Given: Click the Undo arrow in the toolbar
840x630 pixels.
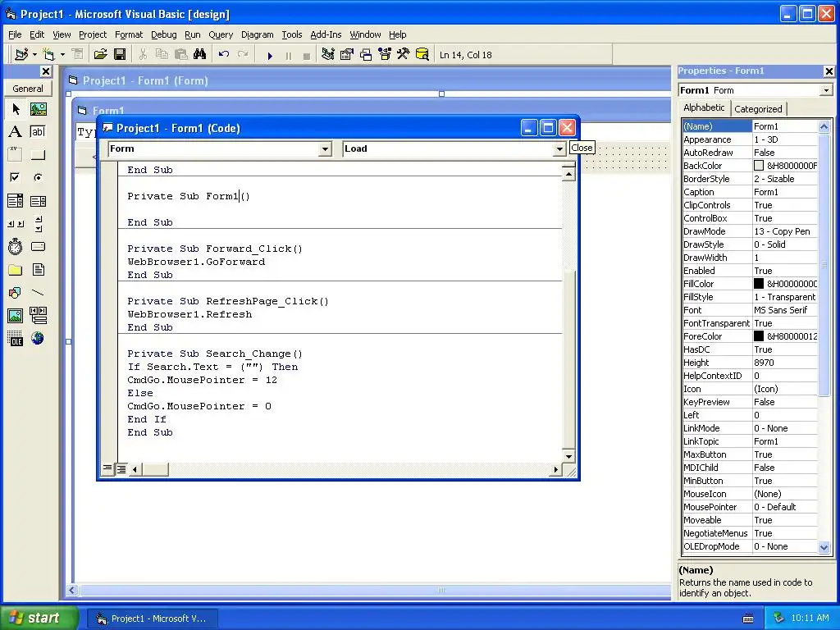Looking at the screenshot, I should tap(224, 55).
